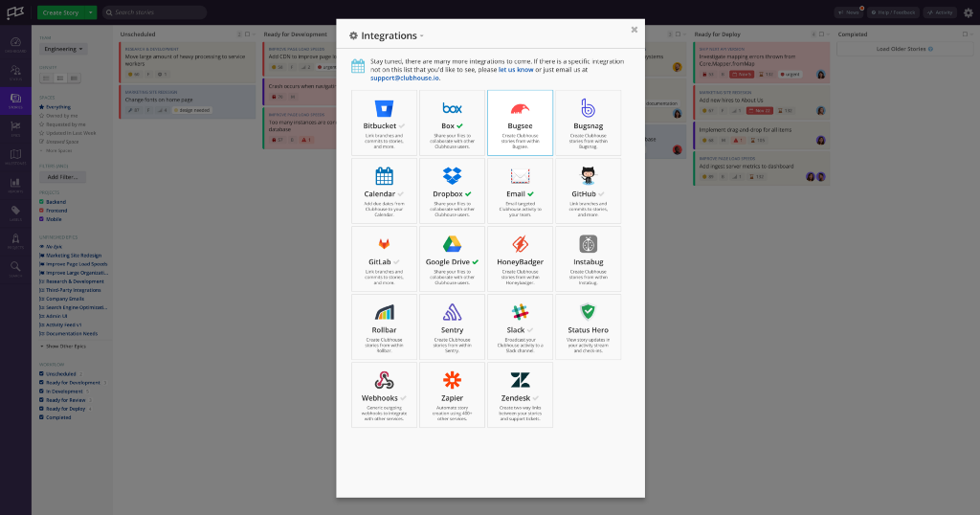Toggle the Ready for Review workflow checkbox
Viewport: 980px width, 515px height.
(x=41, y=400)
